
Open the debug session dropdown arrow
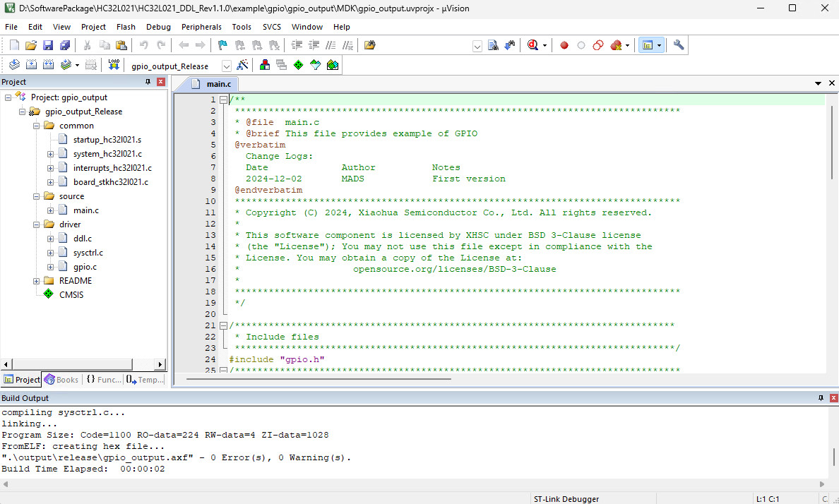(x=545, y=45)
